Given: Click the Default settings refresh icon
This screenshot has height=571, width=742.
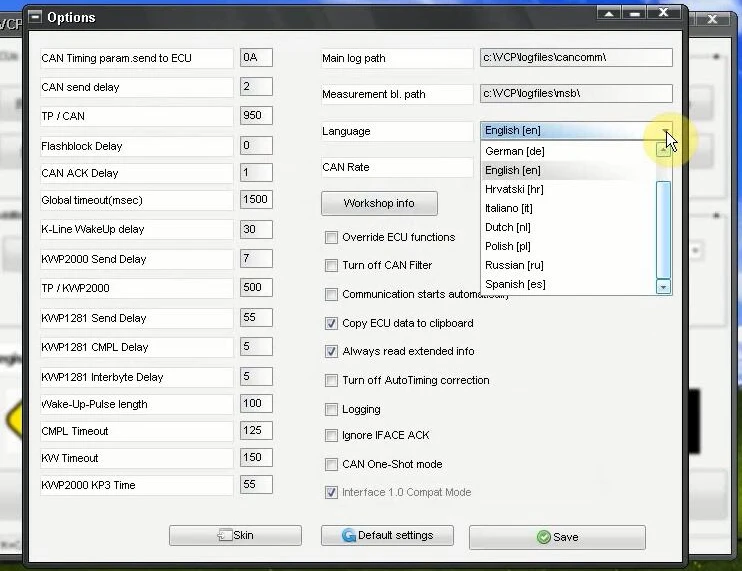Looking at the screenshot, I should coord(349,536).
